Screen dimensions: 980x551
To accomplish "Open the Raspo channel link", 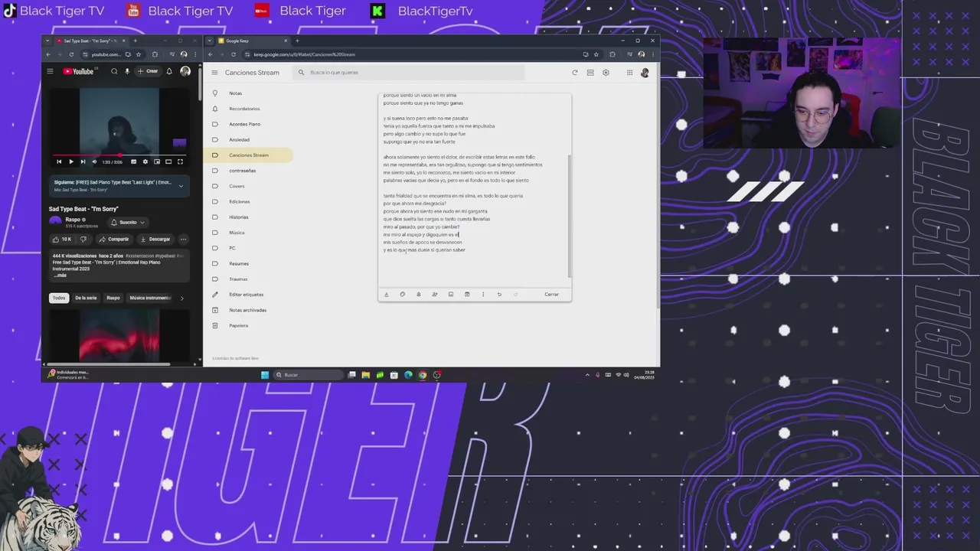I will click(x=73, y=220).
